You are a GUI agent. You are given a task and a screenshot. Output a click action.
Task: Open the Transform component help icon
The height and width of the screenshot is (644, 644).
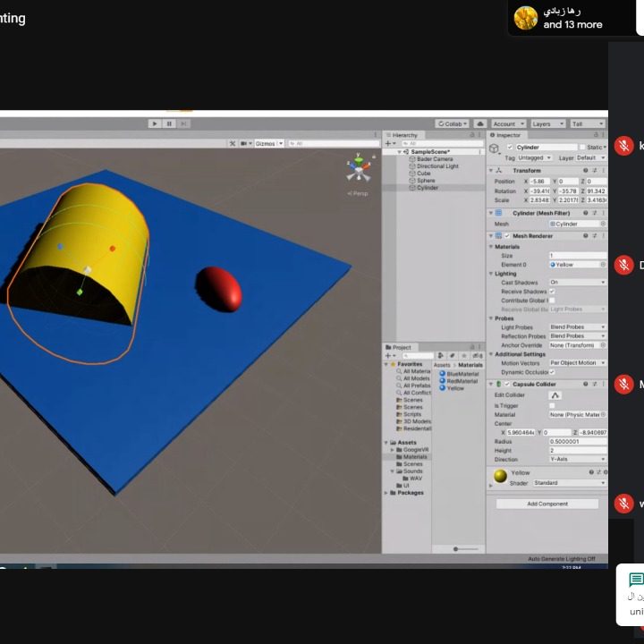pyautogui.click(x=586, y=170)
